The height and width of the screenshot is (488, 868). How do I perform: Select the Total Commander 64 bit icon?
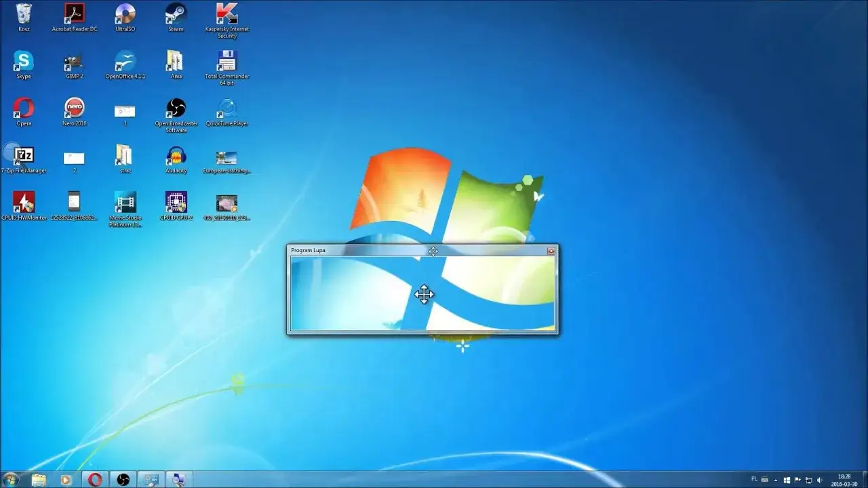(x=226, y=62)
